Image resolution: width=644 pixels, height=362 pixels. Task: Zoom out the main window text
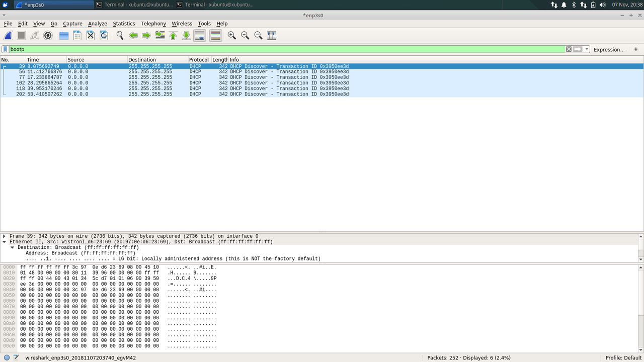click(245, 36)
